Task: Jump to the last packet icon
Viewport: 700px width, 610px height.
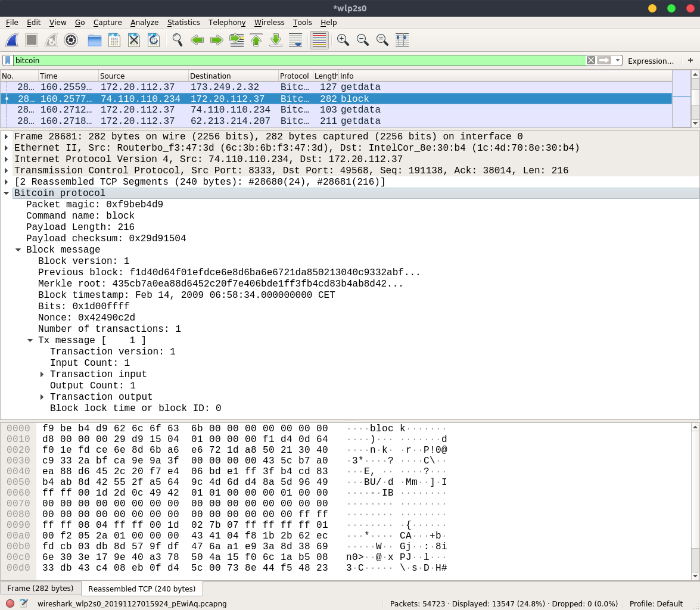Action: 276,40
